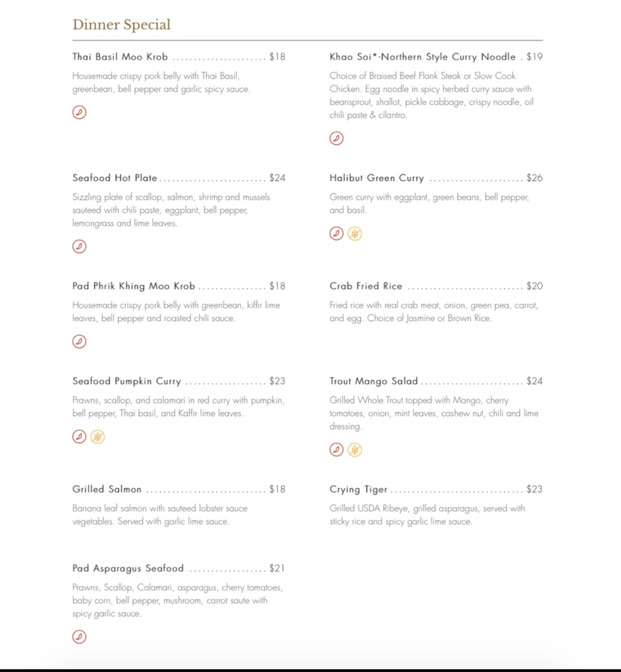
Task: Click the spicy chili icon under Thai Basil Moo Krob
Action: pos(80,112)
